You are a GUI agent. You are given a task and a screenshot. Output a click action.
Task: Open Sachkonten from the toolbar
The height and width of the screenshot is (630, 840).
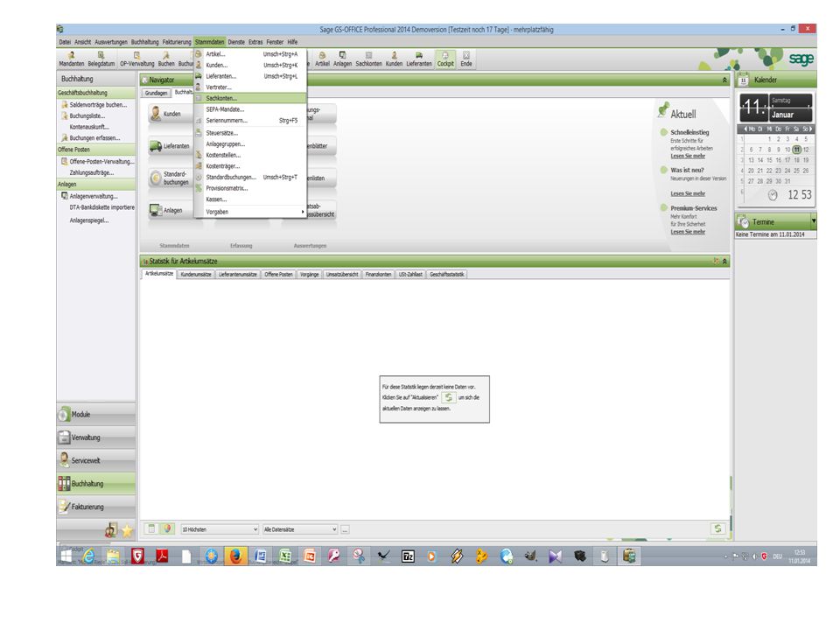[368, 59]
